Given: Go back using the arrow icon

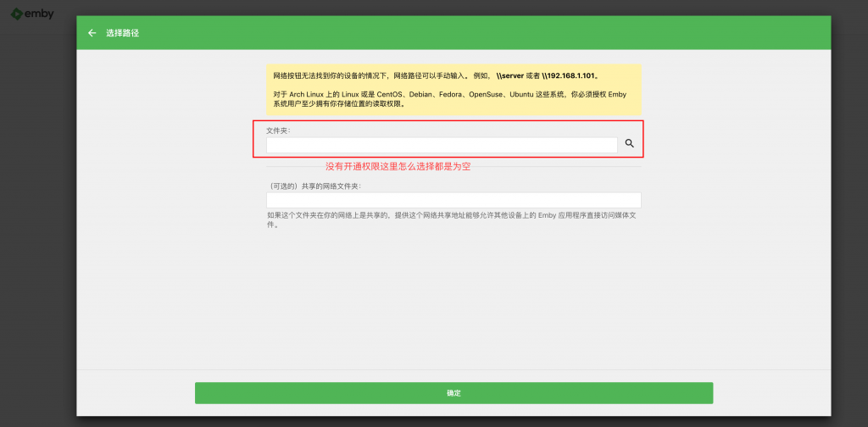Looking at the screenshot, I should [x=92, y=33].
